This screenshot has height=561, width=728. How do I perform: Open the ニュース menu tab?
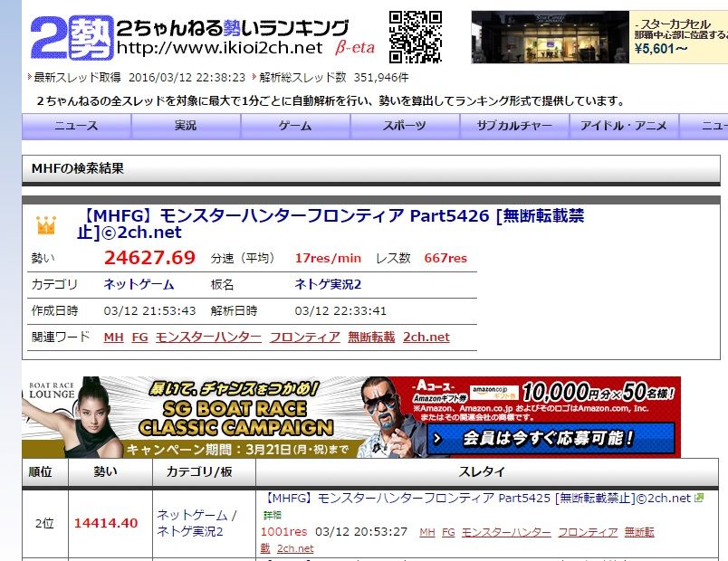[76, 126]
